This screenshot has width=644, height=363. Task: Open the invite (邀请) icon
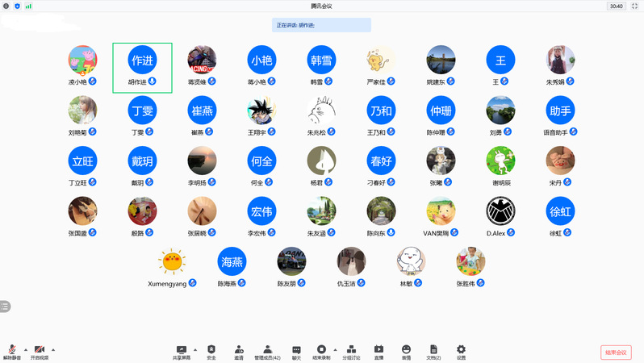pyautogui.click(x=239, y=352)
